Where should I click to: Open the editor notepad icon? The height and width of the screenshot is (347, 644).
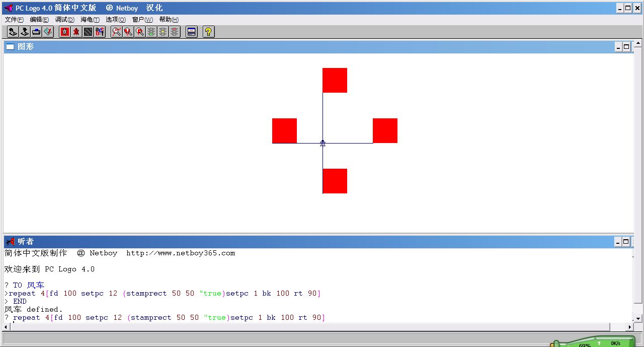tap(48, 32)
